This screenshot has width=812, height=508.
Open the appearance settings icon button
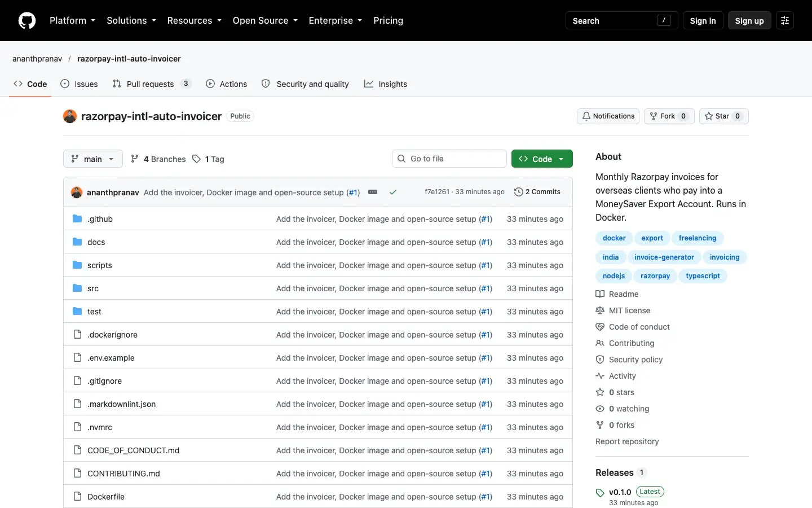coord(785,20)
